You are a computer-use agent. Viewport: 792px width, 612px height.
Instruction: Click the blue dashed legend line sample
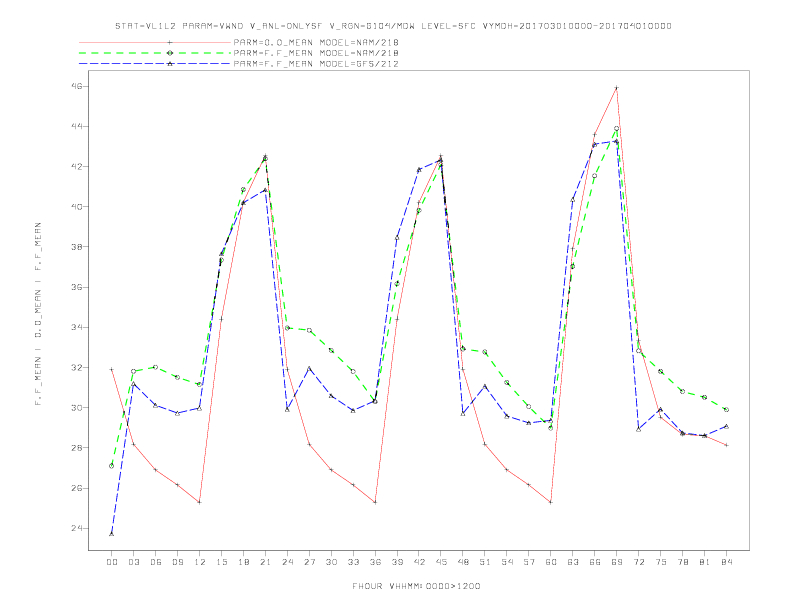tap(155, 64)
